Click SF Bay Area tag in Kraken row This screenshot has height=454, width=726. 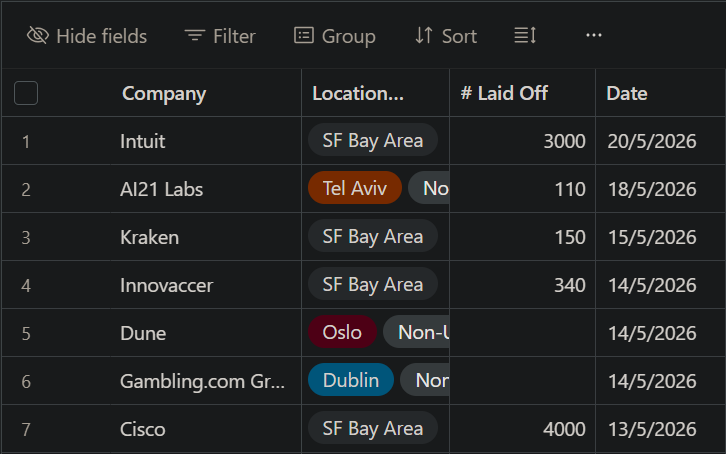point(373,236)
